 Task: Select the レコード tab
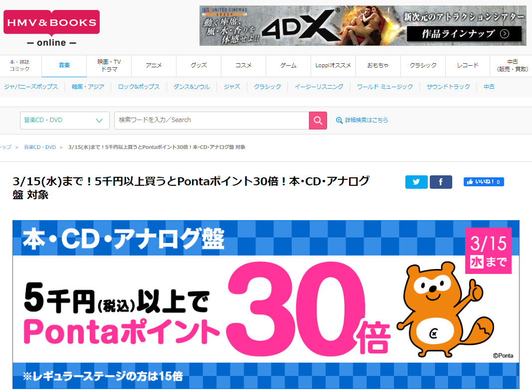click(x=468, y=65)
